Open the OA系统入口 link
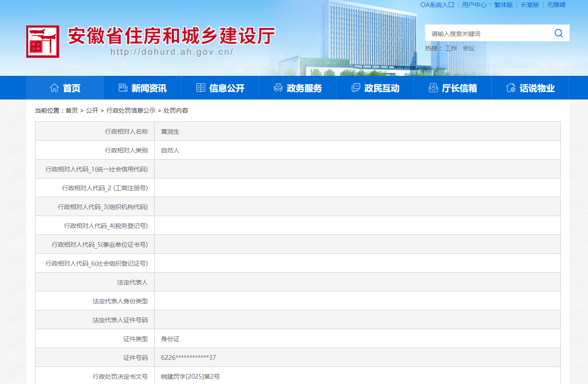This screenshot has width=588, height=384. click(437, 5)
